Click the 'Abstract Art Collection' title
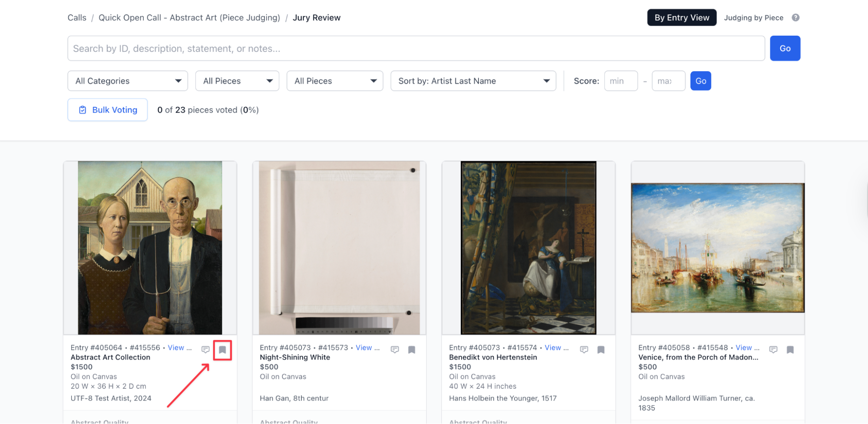 [x=110, y=357]
